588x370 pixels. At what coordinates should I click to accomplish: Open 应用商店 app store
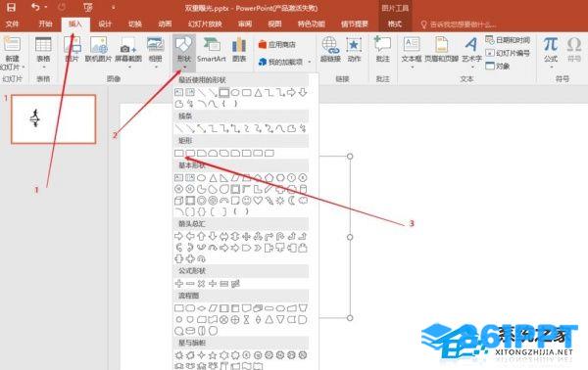coord(276,45)
